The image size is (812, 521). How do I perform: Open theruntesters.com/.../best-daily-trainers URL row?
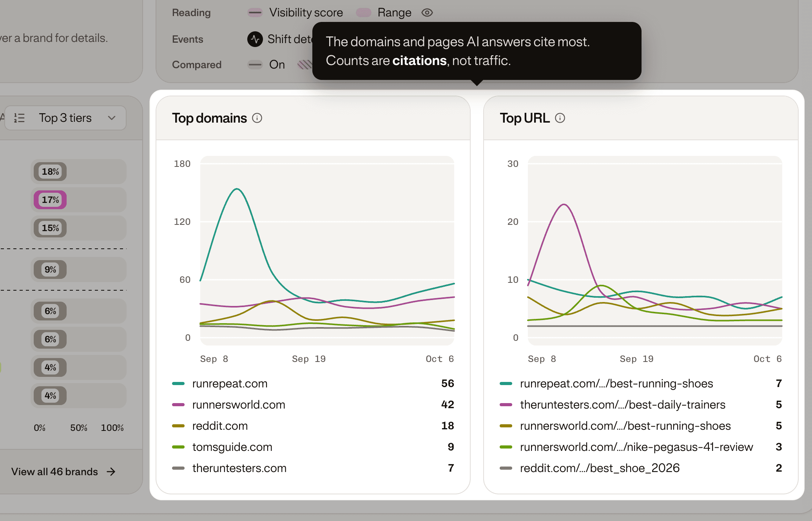click(x=641, y=405)
